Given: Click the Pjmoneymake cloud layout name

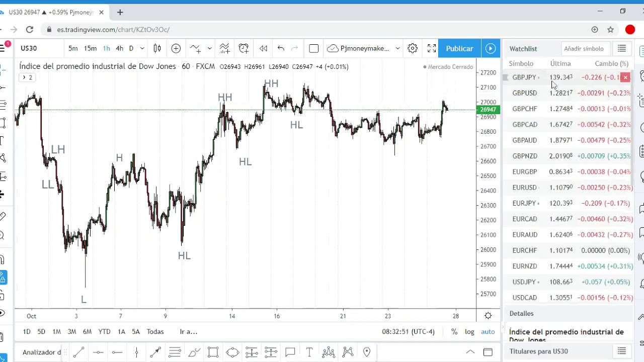Looking at the screenshot, I should point(359,48).
